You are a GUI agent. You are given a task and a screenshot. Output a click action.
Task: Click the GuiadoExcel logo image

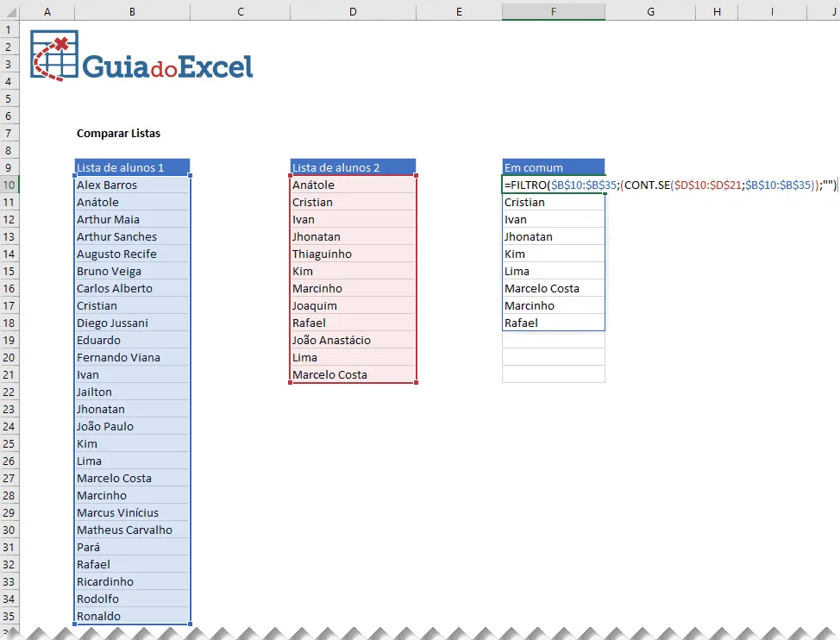coord(141,56)
